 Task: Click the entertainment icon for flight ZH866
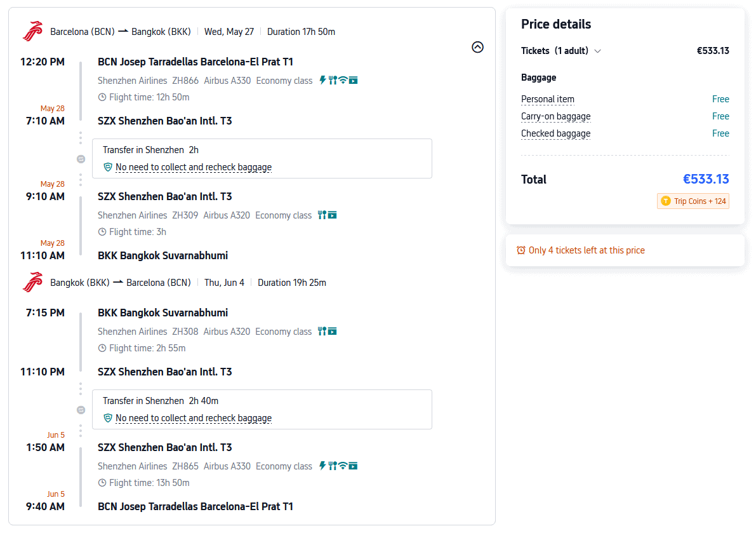coord(354,80)
